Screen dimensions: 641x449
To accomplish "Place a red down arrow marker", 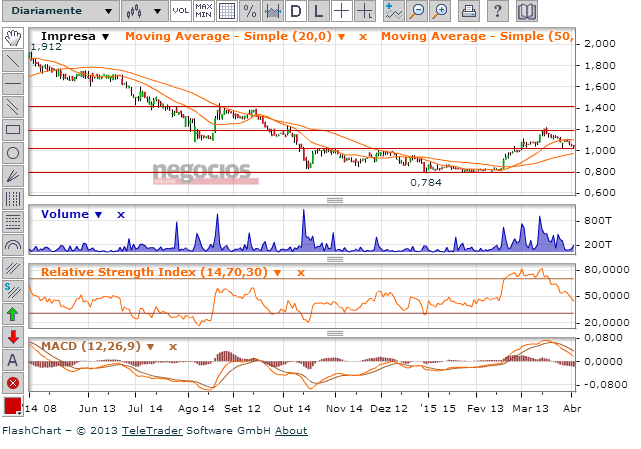I will pyautogui.click(x=13, y=337).
